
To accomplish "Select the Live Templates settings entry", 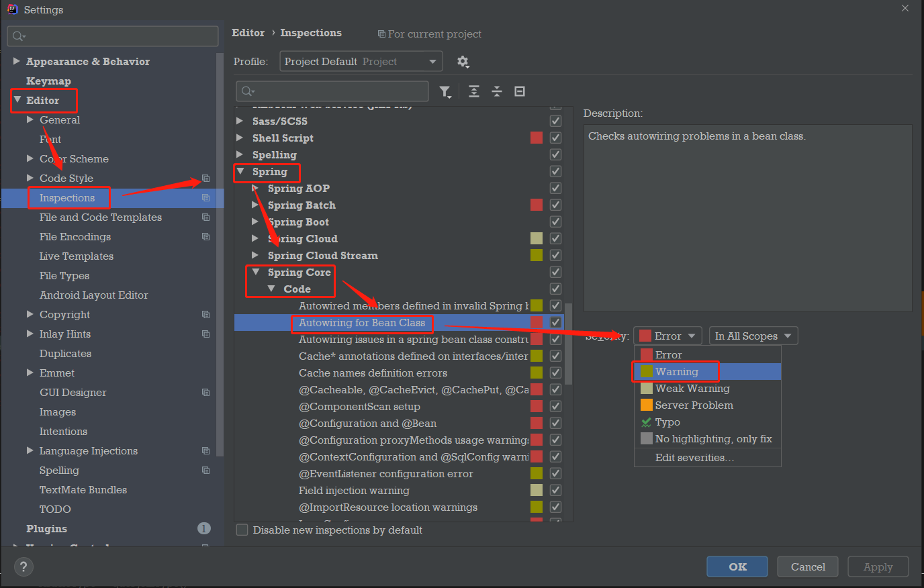I will pyautogui.click(x=76, y=256).
